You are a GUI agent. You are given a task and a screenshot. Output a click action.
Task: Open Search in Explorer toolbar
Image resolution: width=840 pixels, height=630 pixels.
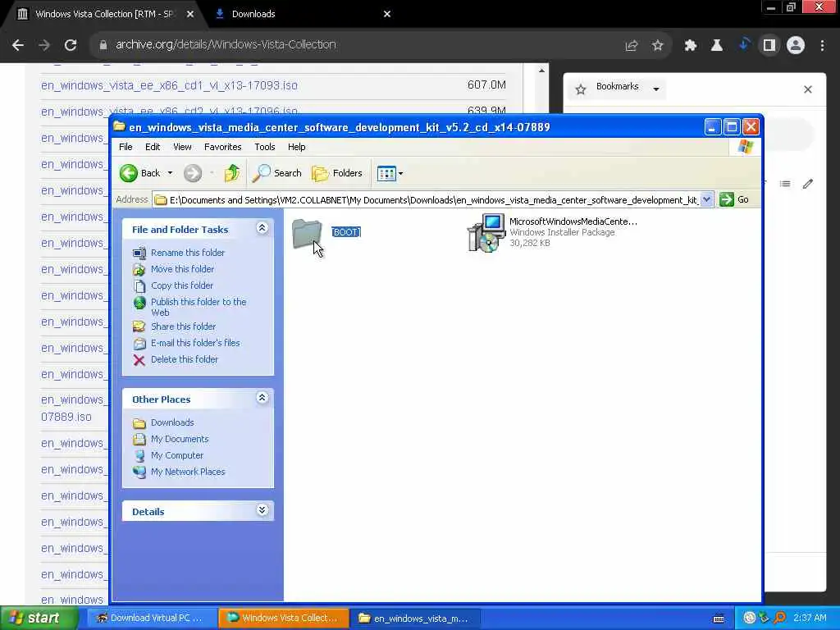click(277, 173)
